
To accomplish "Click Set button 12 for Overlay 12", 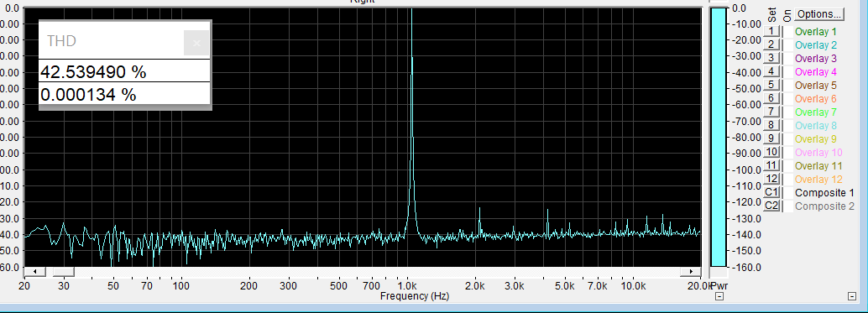I will pos(771,180).
